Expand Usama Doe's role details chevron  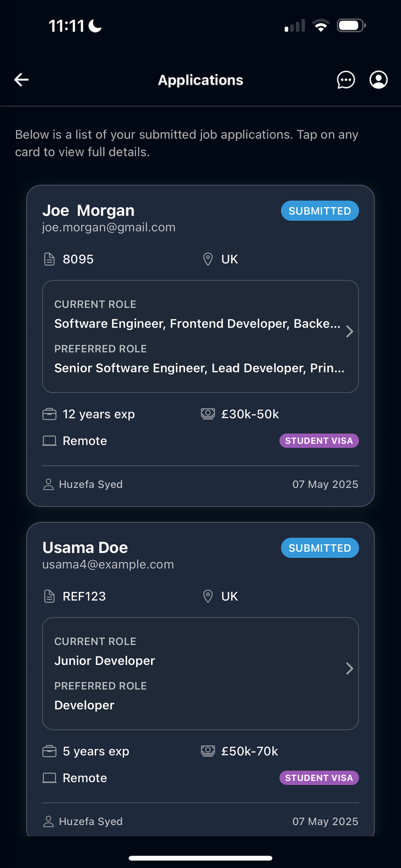(x=349, y=669)
